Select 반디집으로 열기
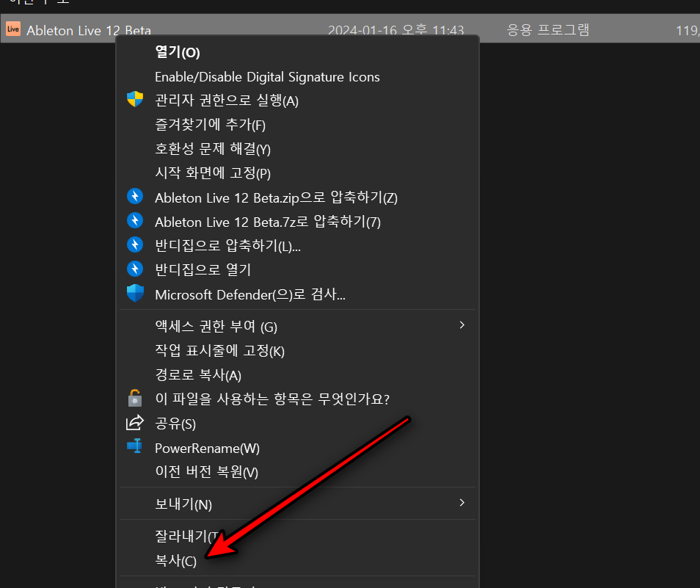 point(203,269)
